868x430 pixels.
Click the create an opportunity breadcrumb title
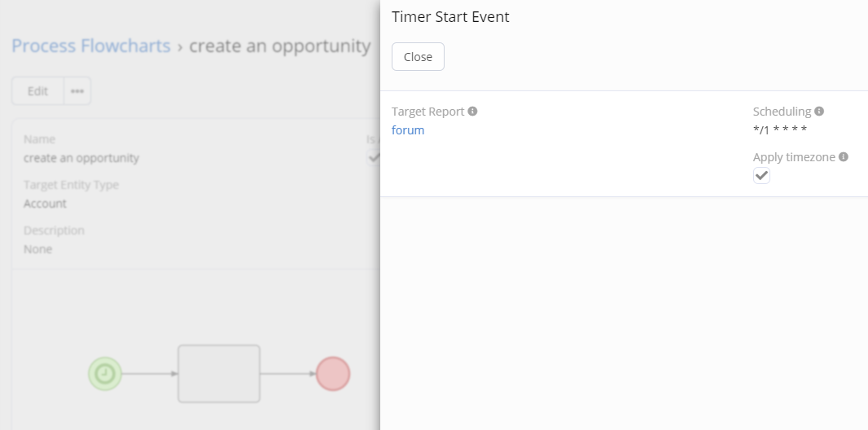pos(279,46)
